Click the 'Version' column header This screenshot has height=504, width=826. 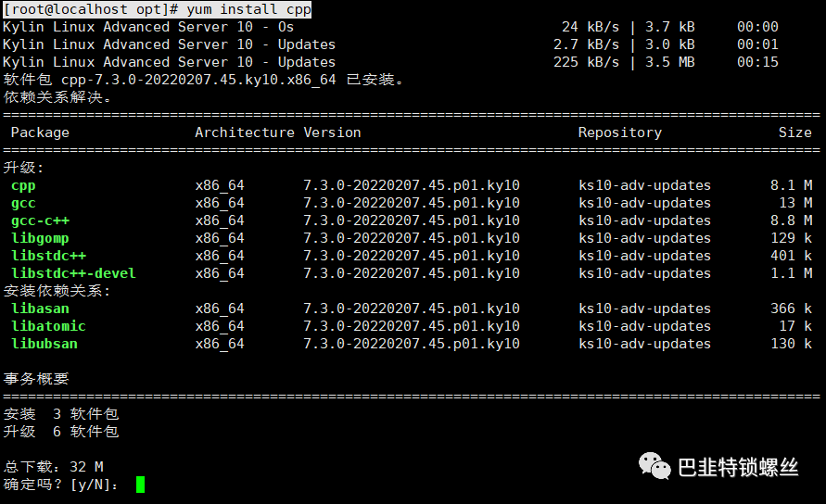pyautogui.click(x=332, y=132)
